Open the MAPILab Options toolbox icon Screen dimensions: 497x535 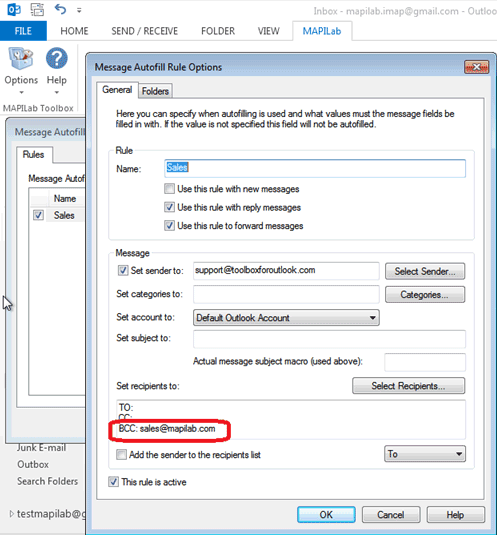(21, 59)
